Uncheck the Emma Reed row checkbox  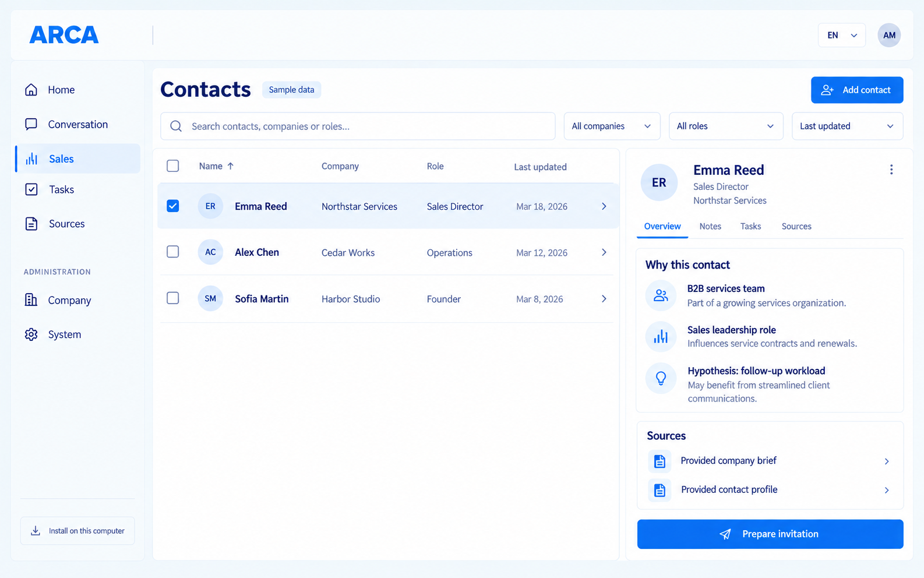click(173, 206)
